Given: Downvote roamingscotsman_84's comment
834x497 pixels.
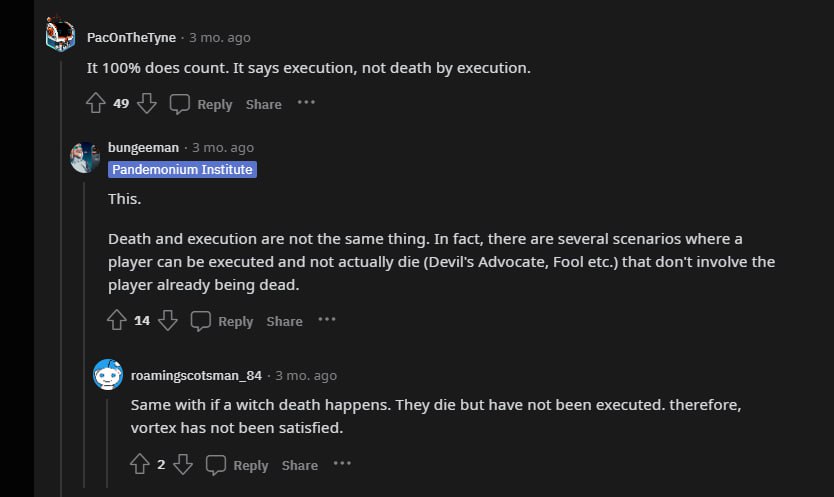Looking at the screenshot, I should (x=183, y=464).
